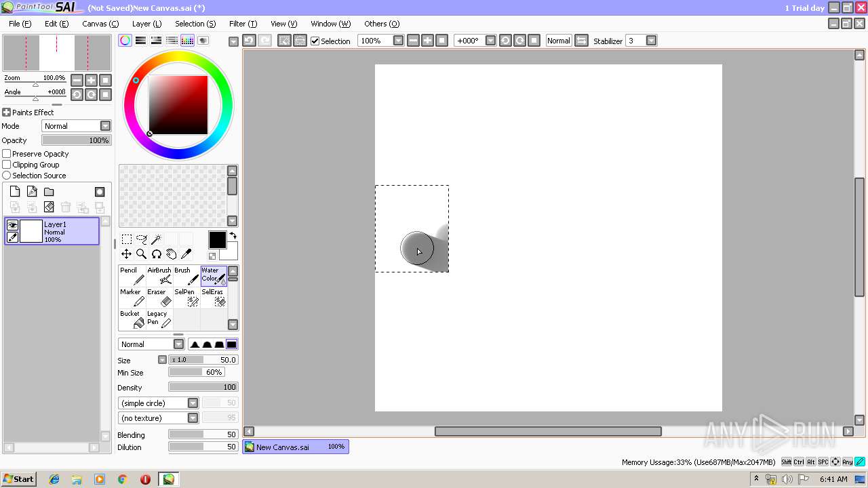The height and width of the screenshot is (488, 868).
Task: Choose the lasso selection tool
Action: pos(142,239)
